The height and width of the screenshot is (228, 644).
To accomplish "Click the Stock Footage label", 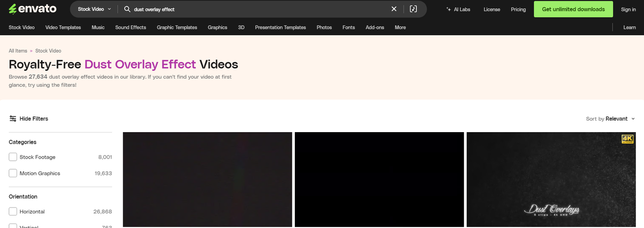I will (x=38, y=157).
